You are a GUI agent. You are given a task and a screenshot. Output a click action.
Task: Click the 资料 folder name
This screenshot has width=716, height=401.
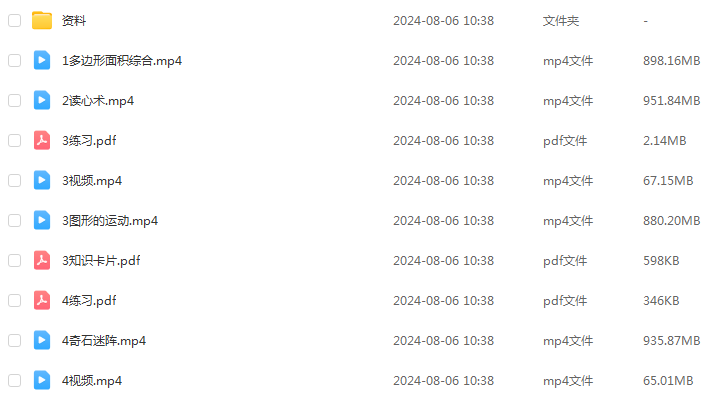point(74,21)
